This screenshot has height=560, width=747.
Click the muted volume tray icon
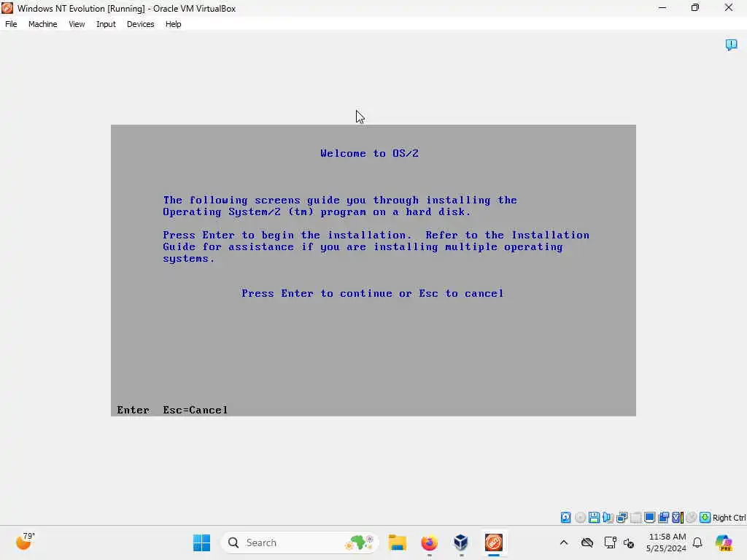point(629,542)
